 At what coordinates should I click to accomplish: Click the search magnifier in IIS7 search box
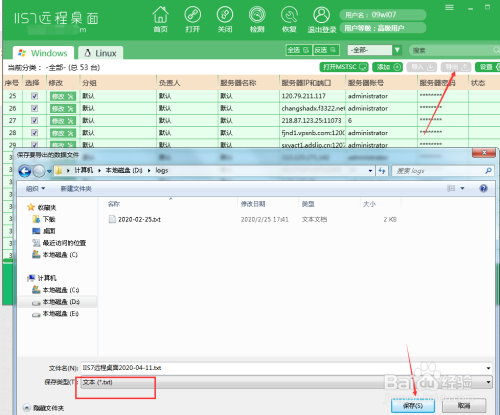[x=496, y=50]
